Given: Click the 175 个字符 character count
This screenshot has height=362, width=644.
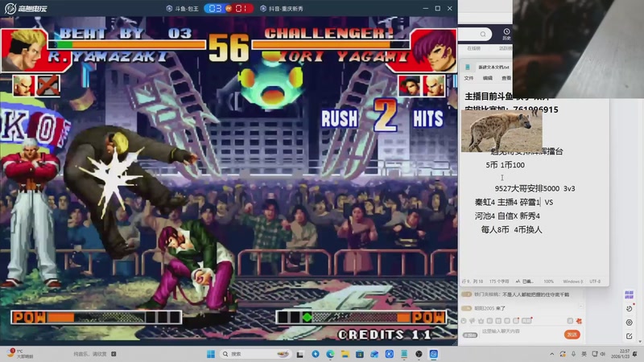Looking at the screenshot, I should point(499,282).
